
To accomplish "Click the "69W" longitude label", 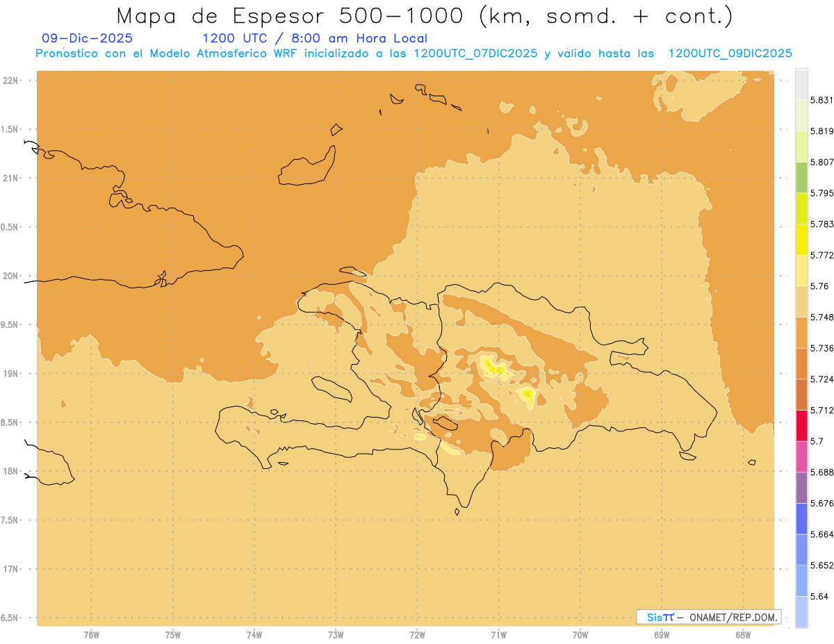I will tap(662, 635).
